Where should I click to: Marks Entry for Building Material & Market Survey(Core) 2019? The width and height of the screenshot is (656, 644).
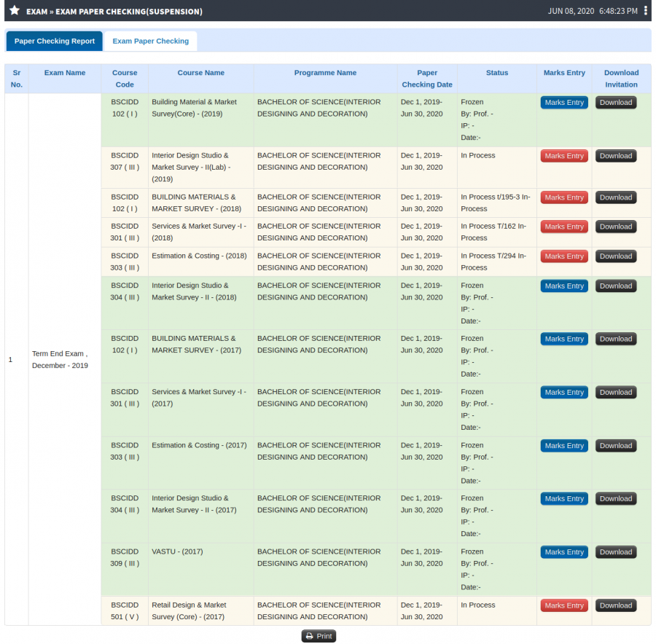[564, 103]
